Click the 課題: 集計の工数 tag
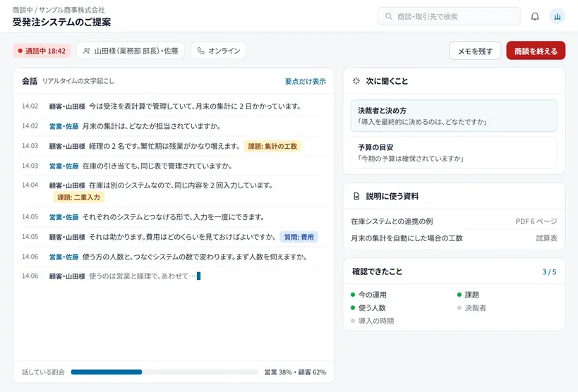This screenshot has height=392, width=578. click(272, 146)
